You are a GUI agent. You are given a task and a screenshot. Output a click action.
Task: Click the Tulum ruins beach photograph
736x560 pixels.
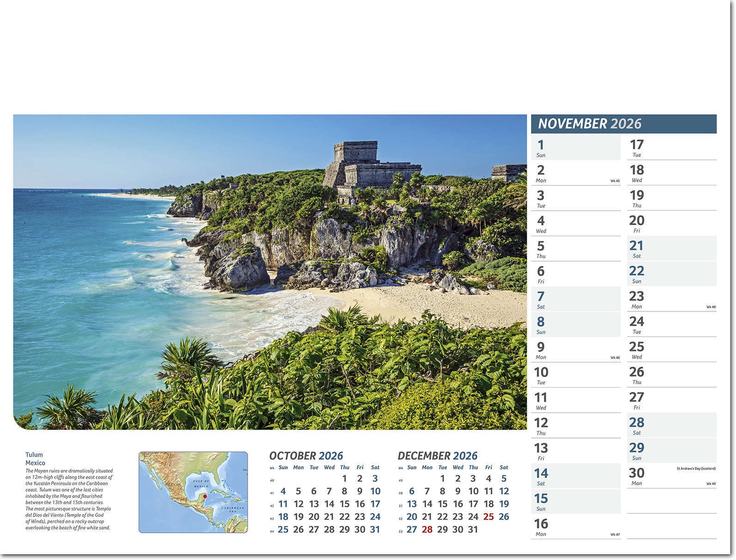pos(270,272)
